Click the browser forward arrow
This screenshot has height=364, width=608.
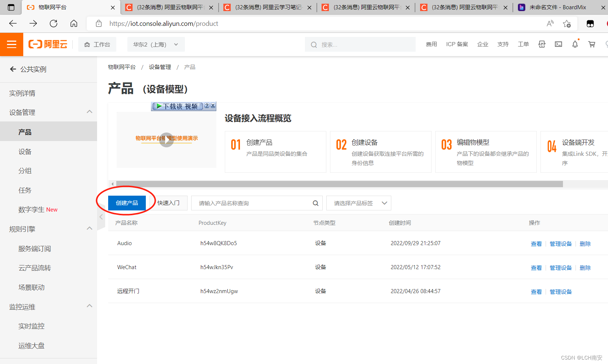click(33, 24)
